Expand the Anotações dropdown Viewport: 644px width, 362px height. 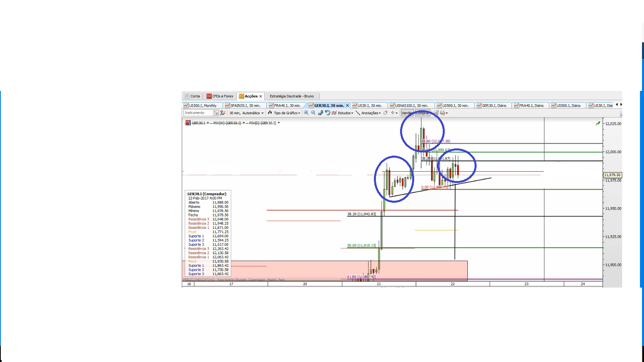[x=371, y=113]
